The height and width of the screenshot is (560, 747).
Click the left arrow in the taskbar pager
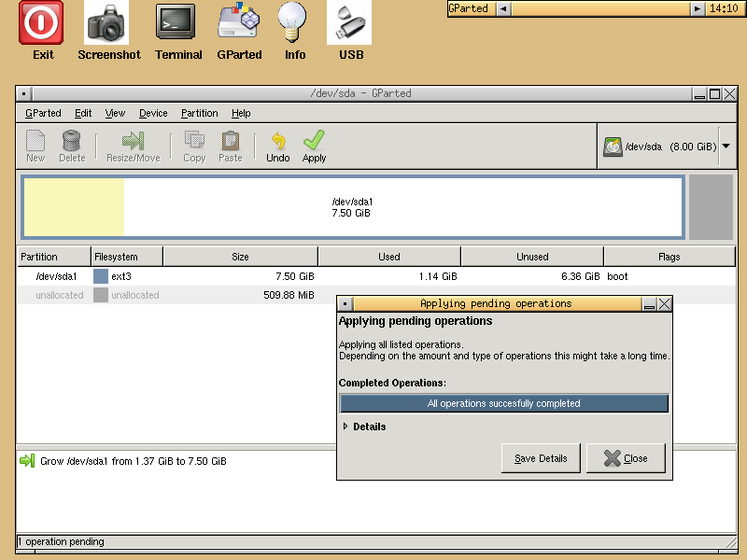tap(503, 8)
